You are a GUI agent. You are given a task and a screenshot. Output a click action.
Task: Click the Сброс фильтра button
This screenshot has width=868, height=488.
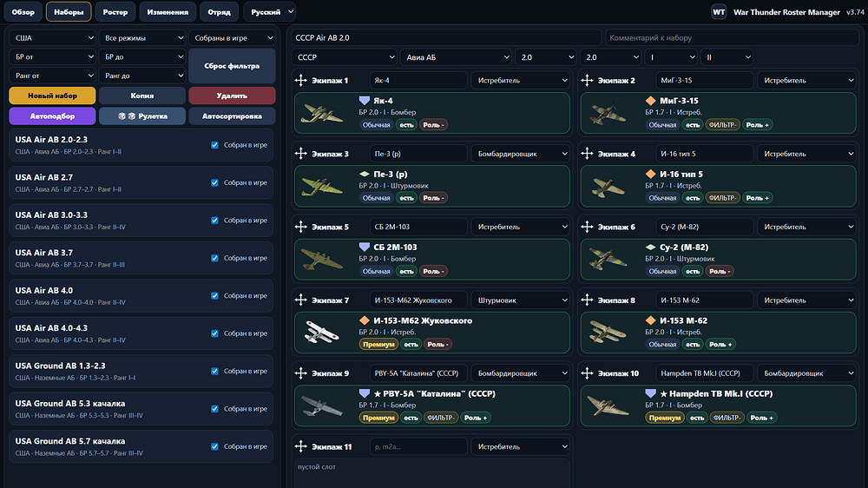[x=232, y=66]
